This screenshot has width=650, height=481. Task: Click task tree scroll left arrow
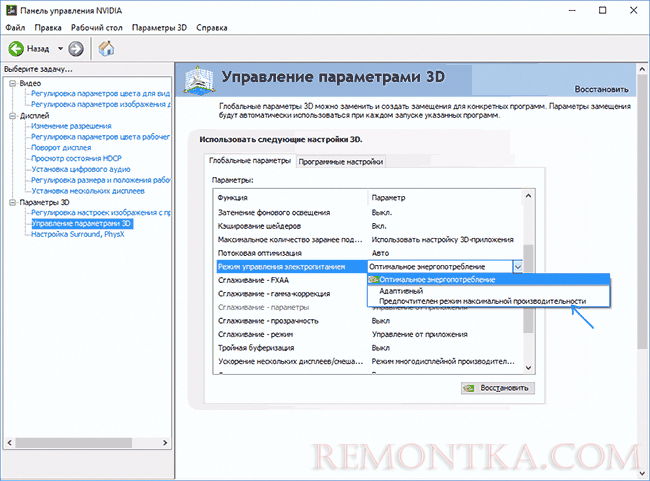click(x=10, y=442)
